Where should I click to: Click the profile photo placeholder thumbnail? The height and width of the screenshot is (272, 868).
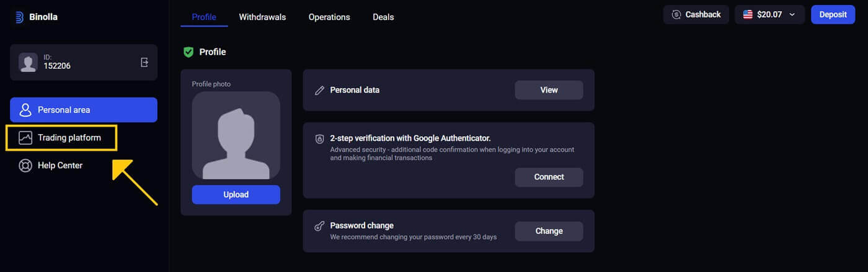tap(236, 135)
